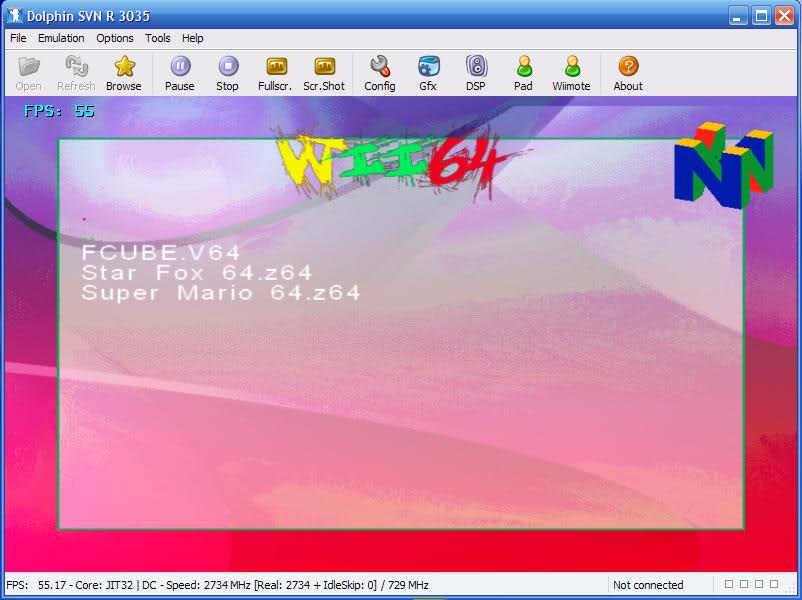
Task: Open Wiimote settings
Action: [571, 73]
